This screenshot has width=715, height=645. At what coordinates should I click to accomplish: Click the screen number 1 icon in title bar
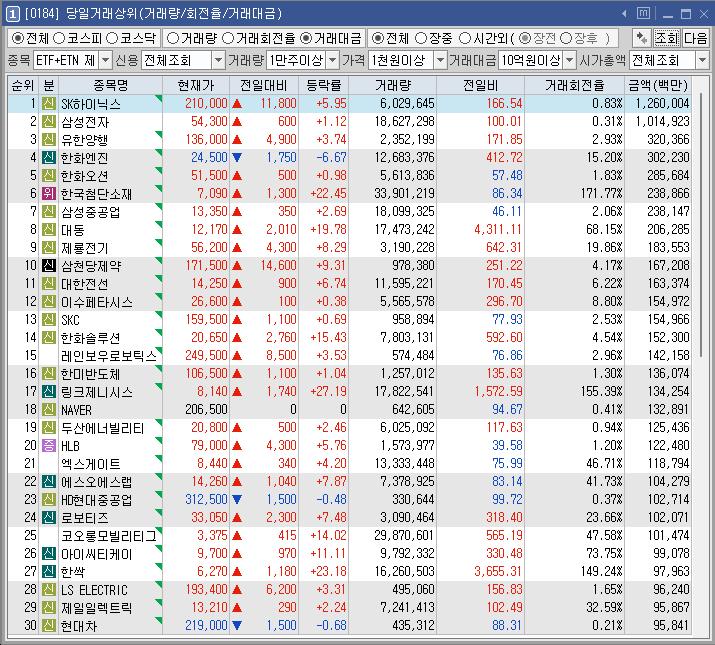pos(12,14)
